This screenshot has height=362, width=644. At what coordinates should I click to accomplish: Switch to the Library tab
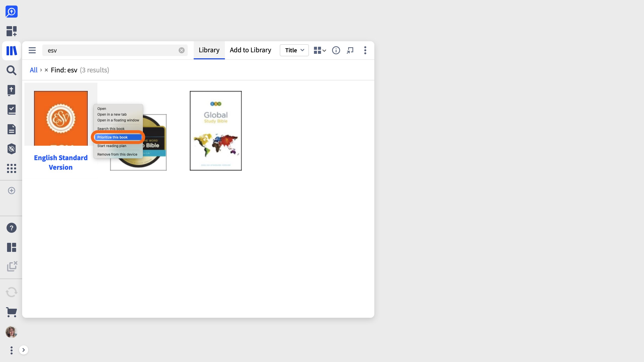[209, 50]
